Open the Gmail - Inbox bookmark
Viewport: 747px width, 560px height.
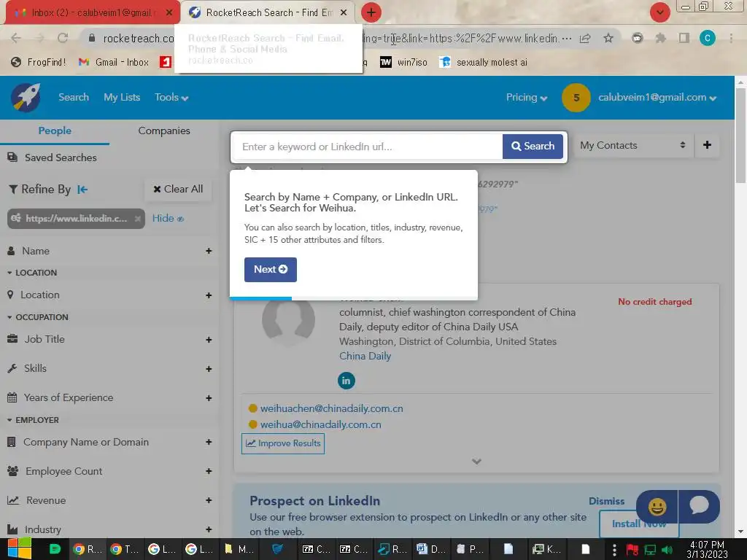point(113,63)
